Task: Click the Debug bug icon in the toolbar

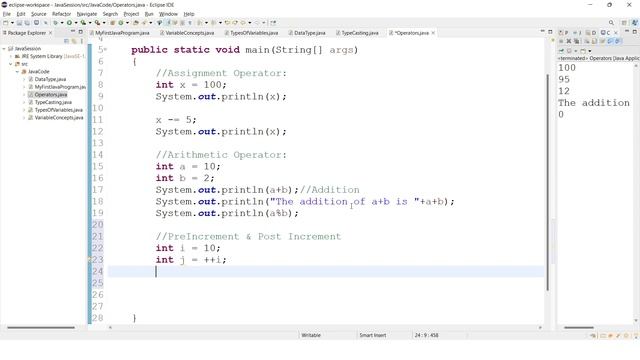Action: point(56,23)
